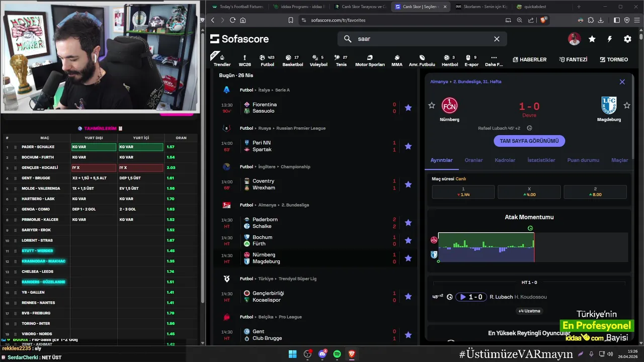Open the TORNEO link

point(614,59)
